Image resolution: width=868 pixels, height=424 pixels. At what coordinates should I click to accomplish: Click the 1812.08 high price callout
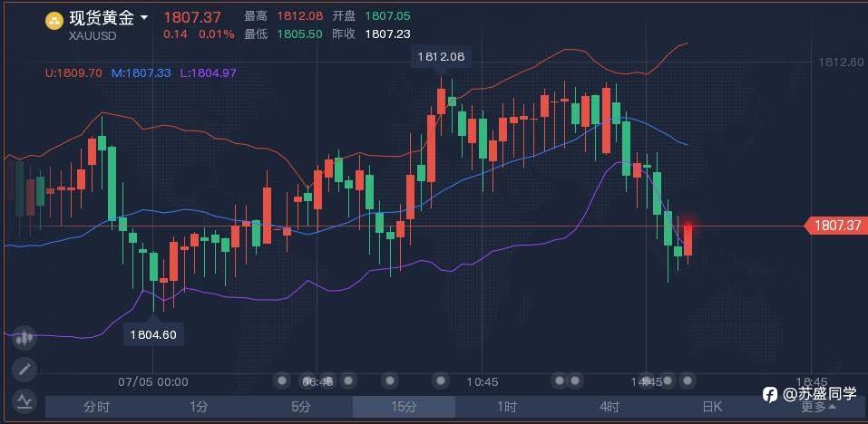(x=441, y=57)
